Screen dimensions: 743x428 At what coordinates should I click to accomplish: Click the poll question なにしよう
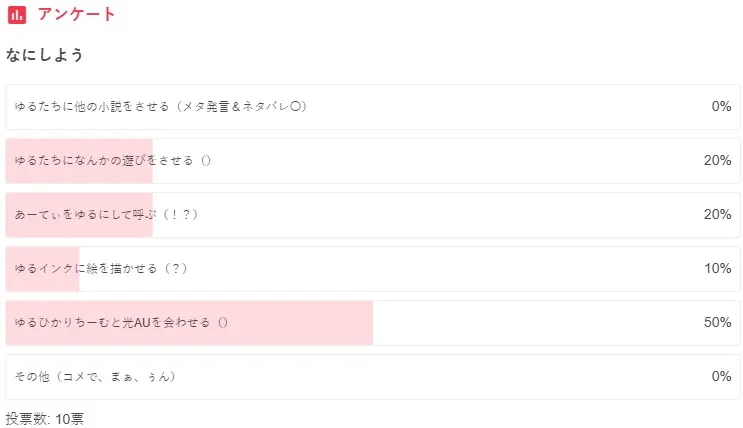44,55
